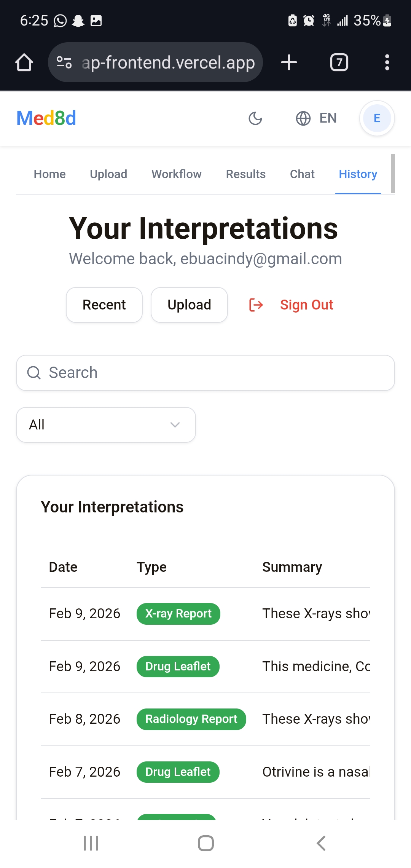
Task: Open the X-ray Report entry
Action: click(178, 614)
